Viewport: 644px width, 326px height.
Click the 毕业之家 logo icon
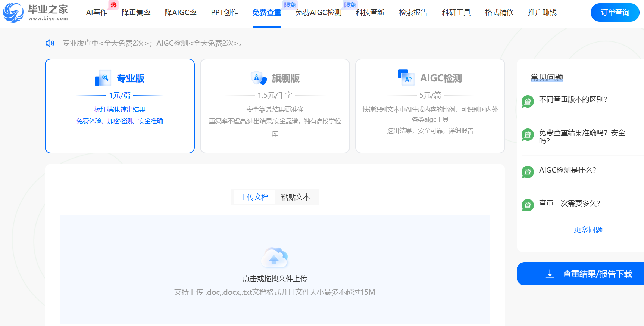(13, 13)
